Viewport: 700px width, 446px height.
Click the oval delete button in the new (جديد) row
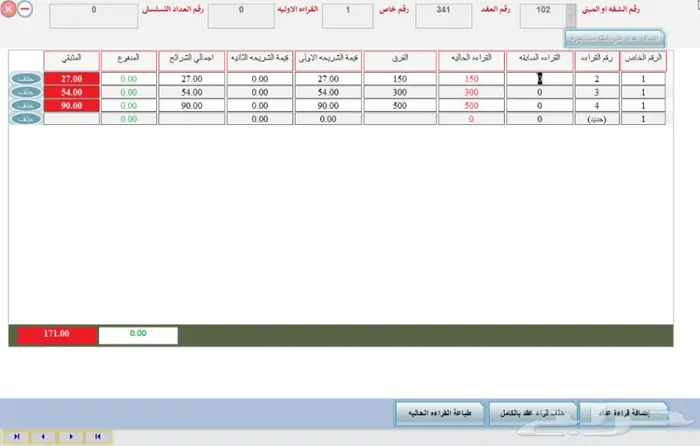26,119
